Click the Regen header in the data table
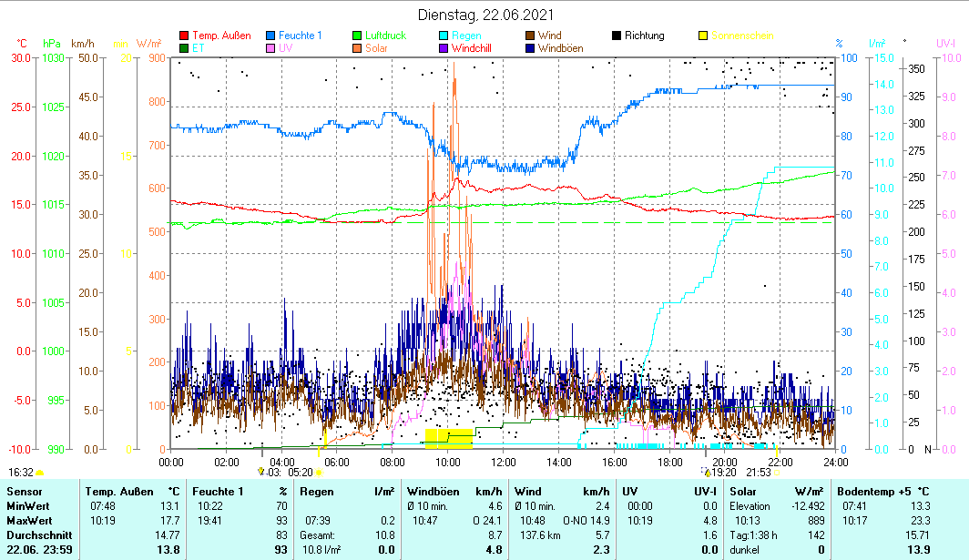The height and width of the screenshot is (560, 969). pos(316,493)
